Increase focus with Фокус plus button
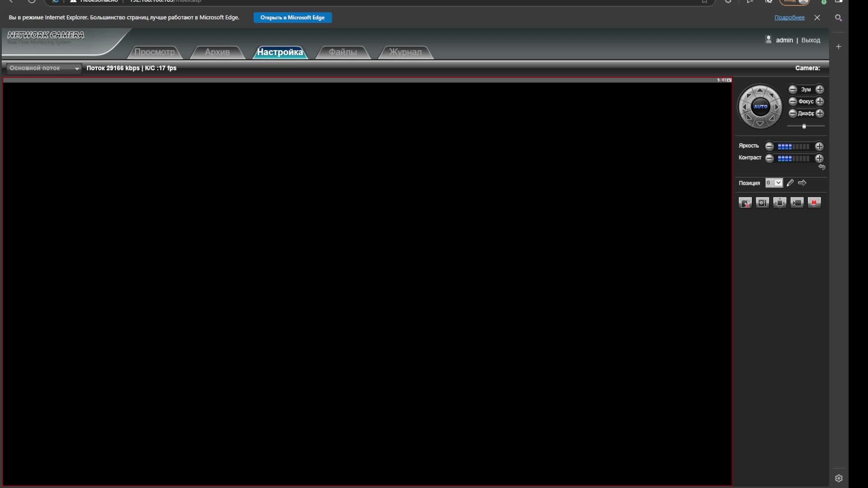This screenshot has height=488, width=868. (x=820, y=101)
